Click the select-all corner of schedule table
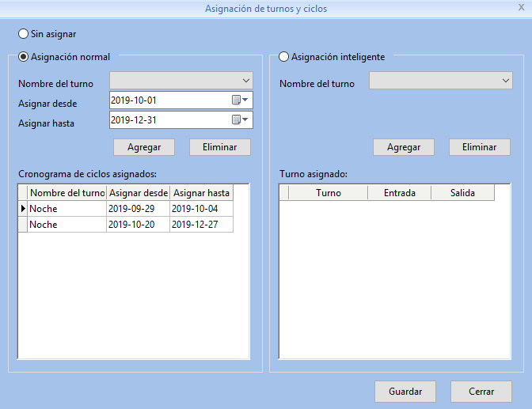Viewport: 532px width, 409px height. pyautogui.click(x=23, y=192)
